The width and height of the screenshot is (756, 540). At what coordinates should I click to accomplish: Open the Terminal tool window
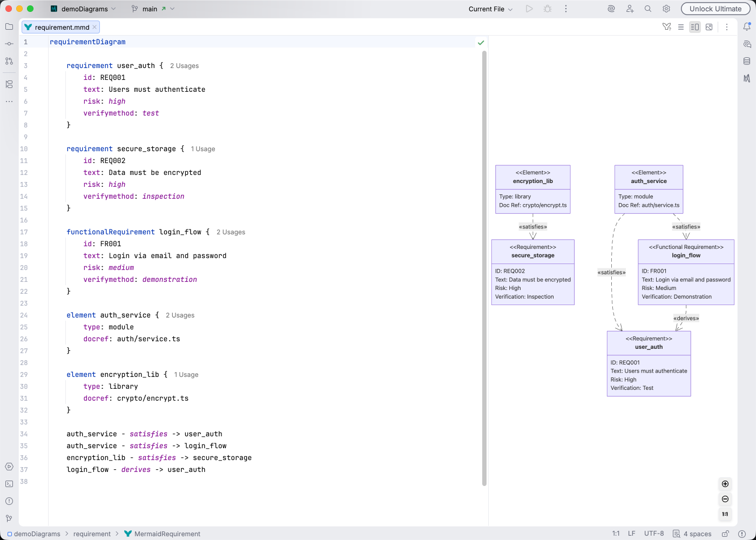tap(9, 484)
